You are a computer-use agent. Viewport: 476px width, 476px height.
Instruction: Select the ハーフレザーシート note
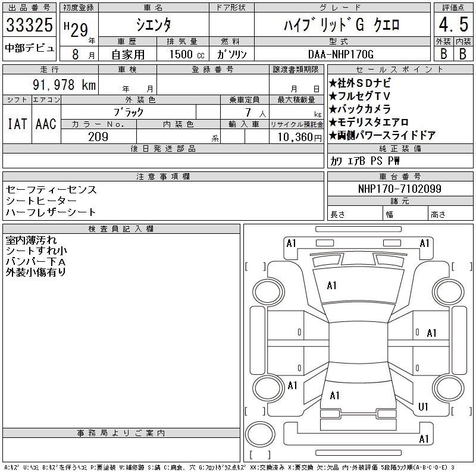click(51, 212)
